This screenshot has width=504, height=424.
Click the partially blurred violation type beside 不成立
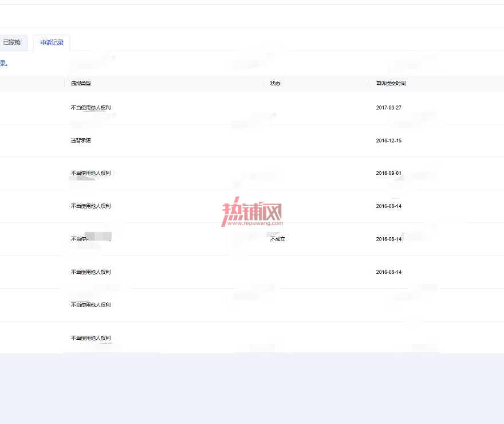[x=90, y=238]
